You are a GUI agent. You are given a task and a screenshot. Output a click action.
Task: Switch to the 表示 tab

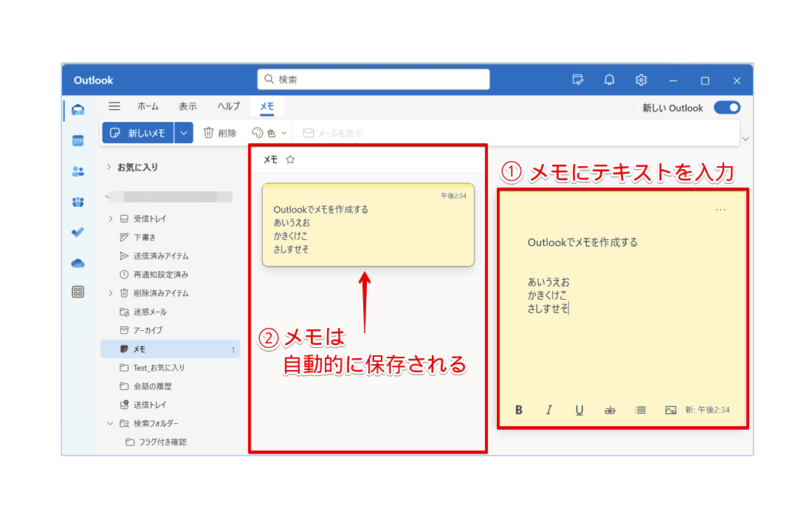(x=187, y=106)
